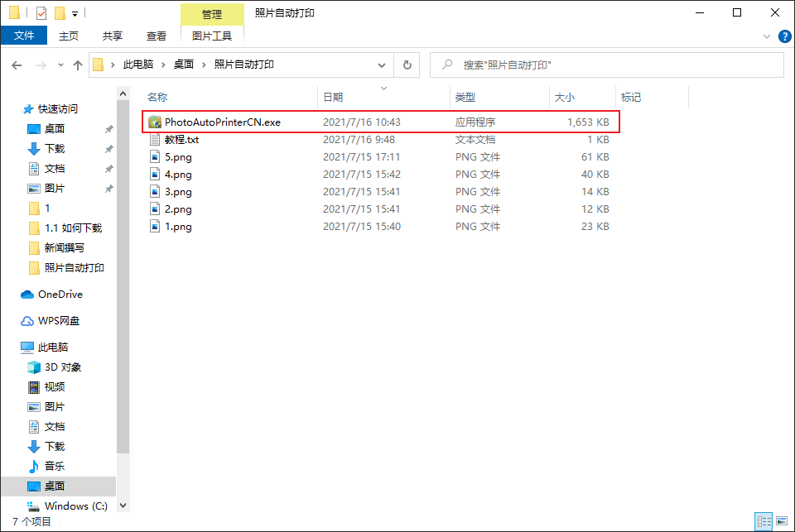Switch to details view layout

pyautogui.click(x=764, y=521)
